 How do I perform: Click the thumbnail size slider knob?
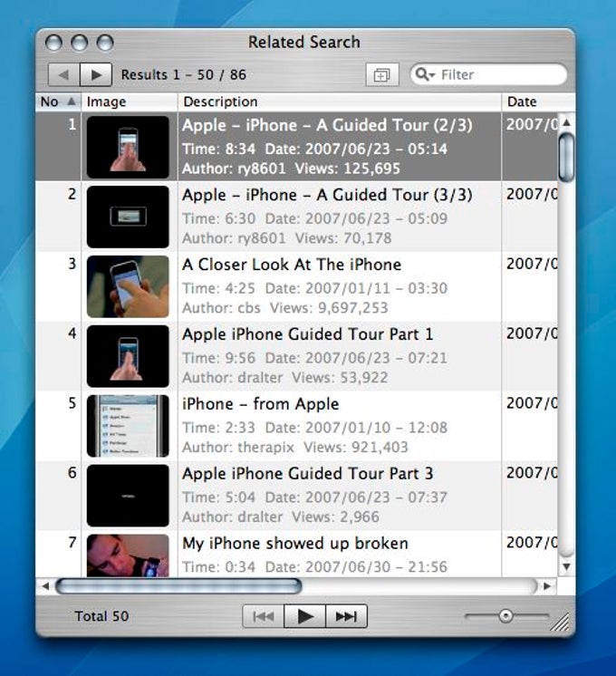pyautogui.click(x=505, y=616)
